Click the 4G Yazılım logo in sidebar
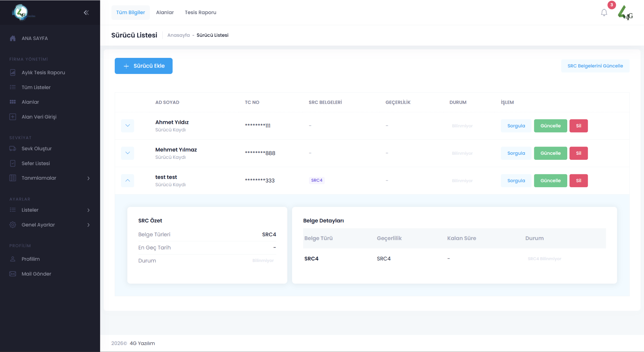644x352 pixels. 24,13
